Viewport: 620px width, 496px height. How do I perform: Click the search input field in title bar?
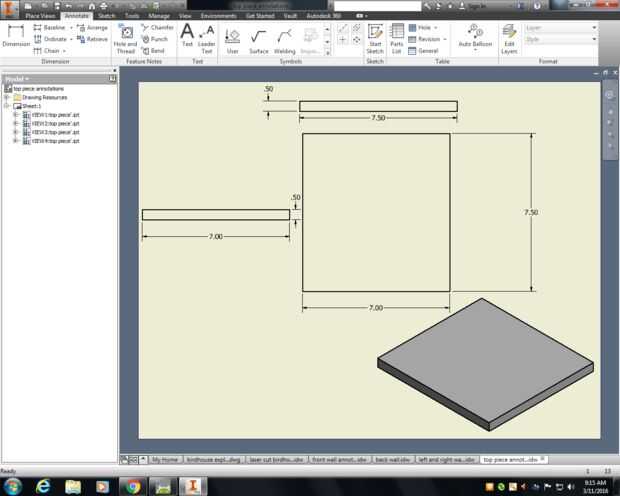(x=378, y=6)
